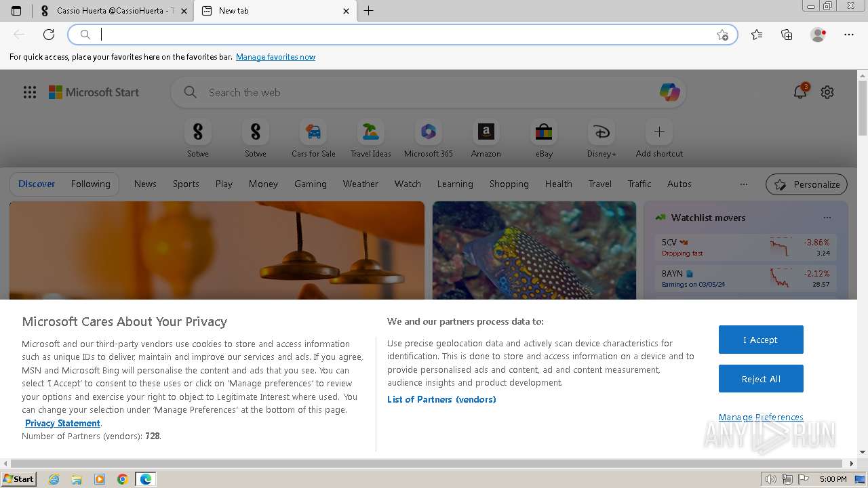Click the vertical scrollbar down arrow
Image resolution: width=868 pixels, height=488 pixels.
863,452
